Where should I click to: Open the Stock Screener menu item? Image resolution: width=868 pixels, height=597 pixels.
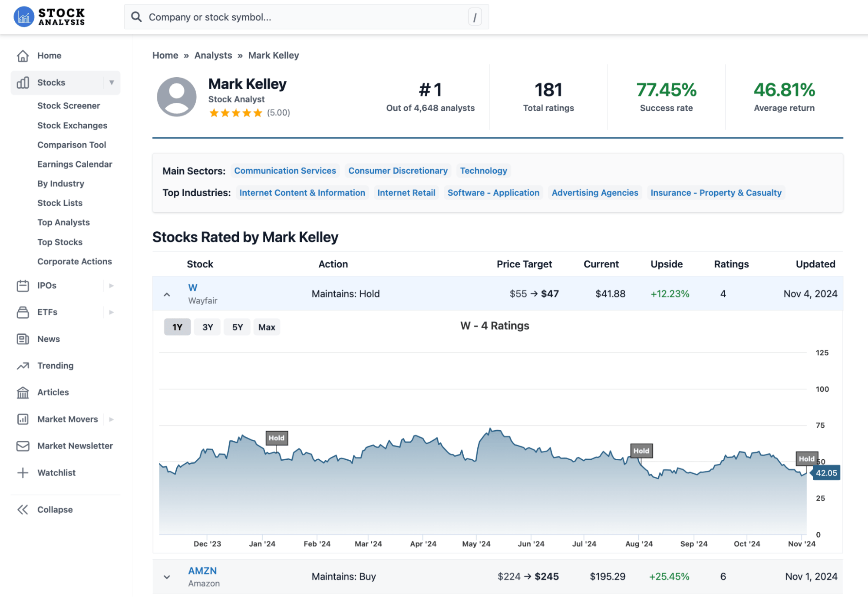pos(68,105)
